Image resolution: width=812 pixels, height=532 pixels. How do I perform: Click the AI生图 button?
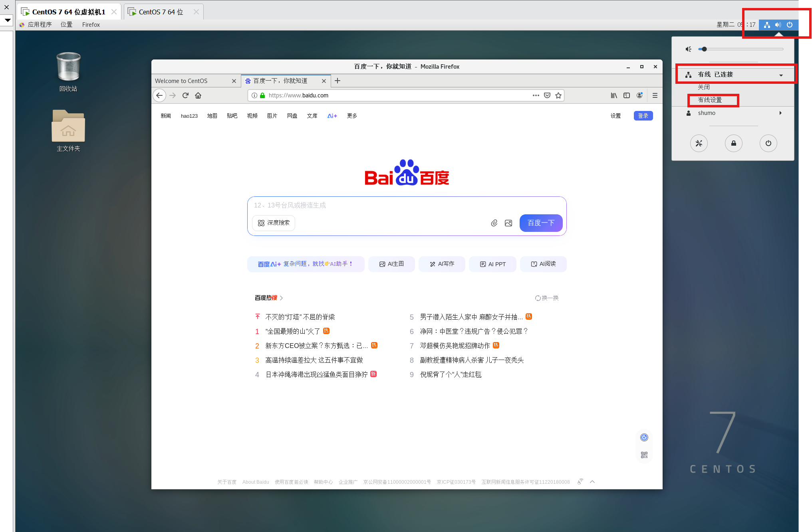pos(391,264)
